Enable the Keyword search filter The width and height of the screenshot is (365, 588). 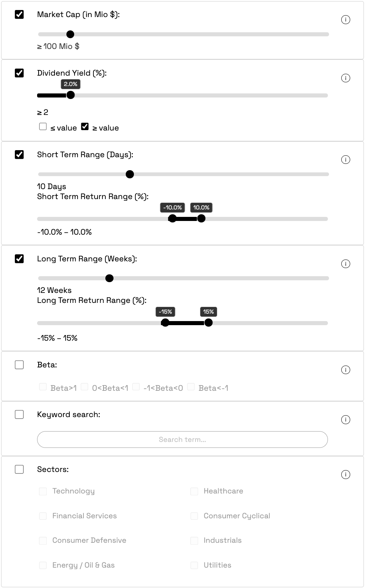19,414
